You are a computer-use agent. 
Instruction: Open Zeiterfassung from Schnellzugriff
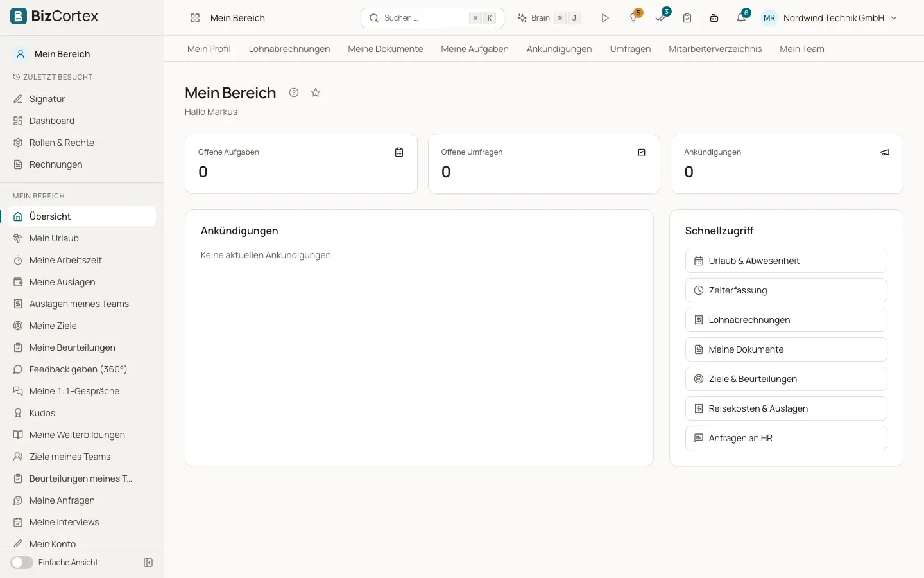786,290
